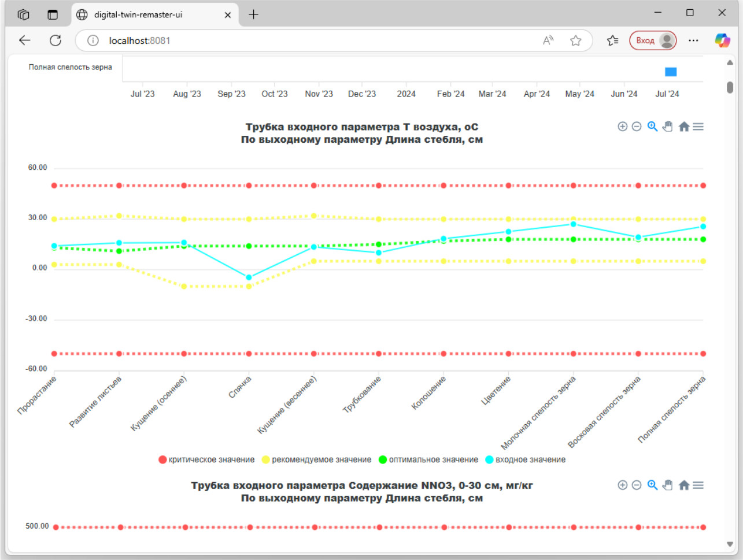The width and height of the screenshot is (743, 560).
Task: Open the hamburger export menu of NNO3 chart
Action: pos(698,485)
